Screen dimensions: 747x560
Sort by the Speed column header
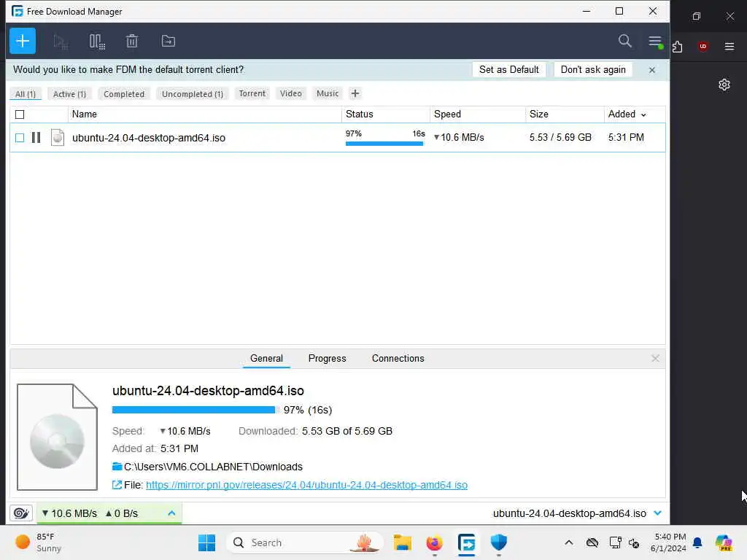point(478,114)
